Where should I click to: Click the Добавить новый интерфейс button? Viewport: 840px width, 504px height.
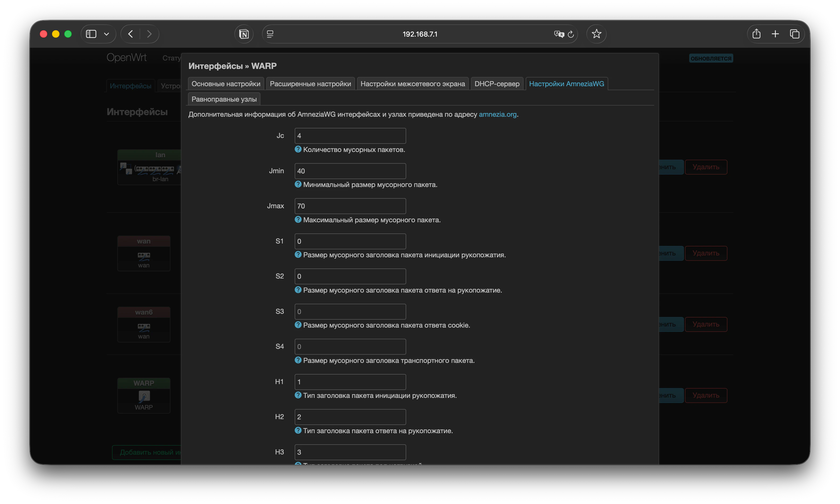click(x=147, y=452)
